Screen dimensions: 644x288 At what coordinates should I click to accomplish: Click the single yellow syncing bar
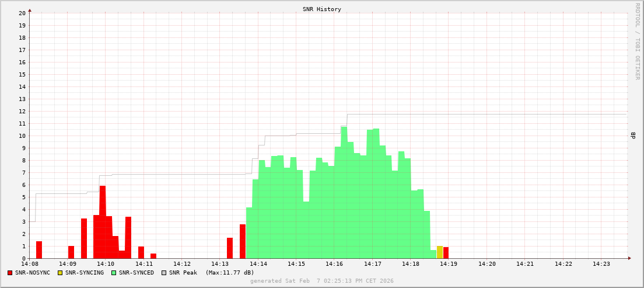pos(440,252)
